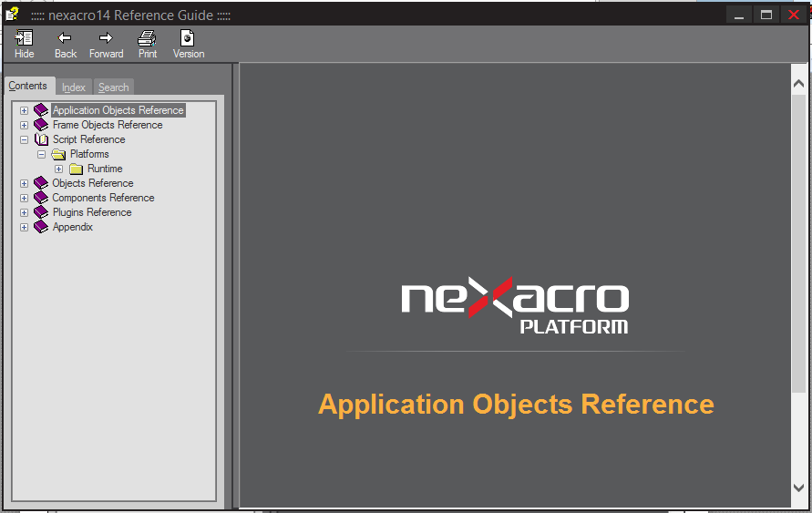Click the scroll down arrow of content pane
Image resolution: width=812 pixels, height=513 pixels.
pyautogui.click(x=798, y=487)
